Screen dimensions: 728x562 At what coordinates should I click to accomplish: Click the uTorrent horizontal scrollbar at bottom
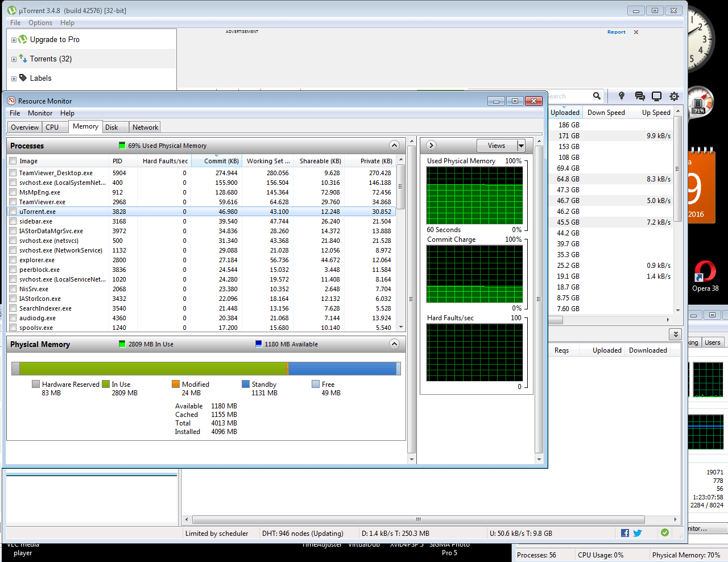click(x=419, y=519)
